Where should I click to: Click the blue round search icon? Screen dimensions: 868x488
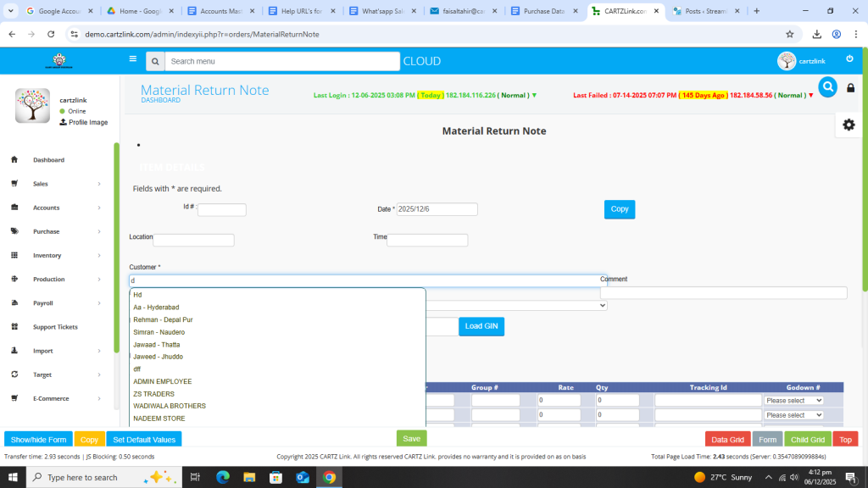(x=827, y=87)
